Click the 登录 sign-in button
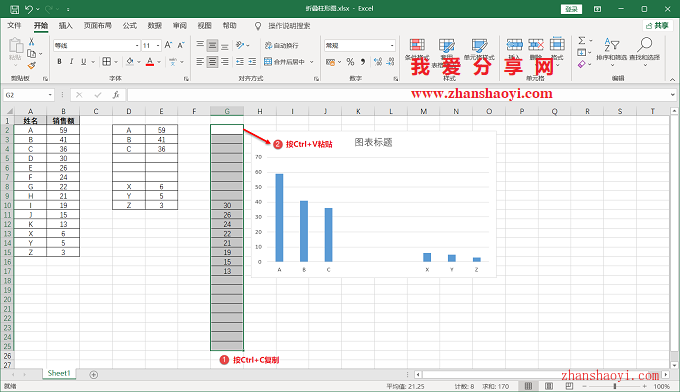This screenshot has width=680, height=392. (571, 9)
